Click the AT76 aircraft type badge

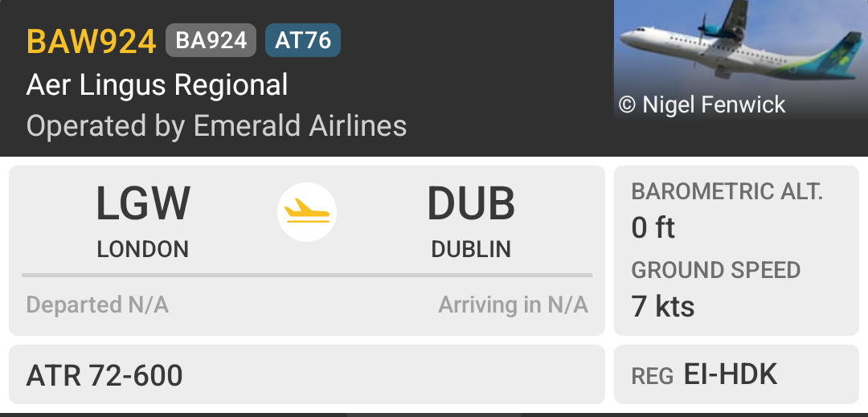pyautogui.click(x=303, y=40)
